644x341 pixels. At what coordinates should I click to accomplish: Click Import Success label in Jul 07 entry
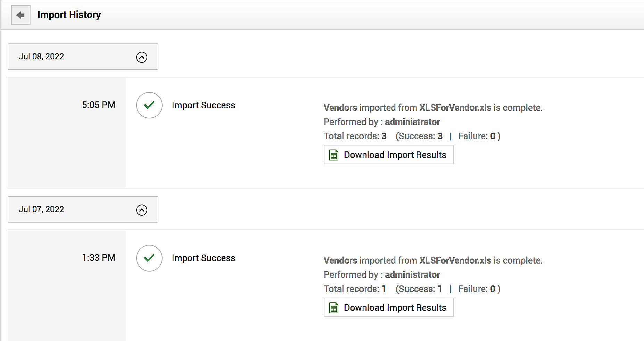[203, 258]
